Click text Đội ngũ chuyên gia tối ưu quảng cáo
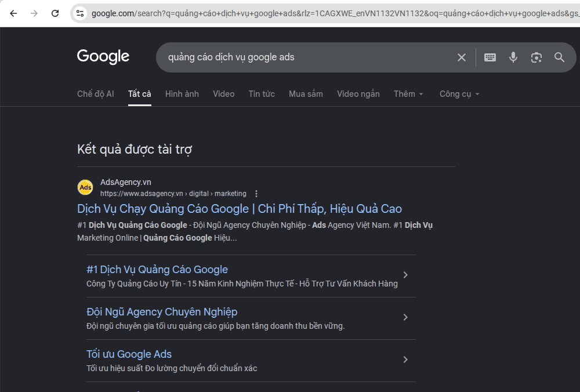The height and width of the screenshot is (392, 580). click(x=215, y=326)
